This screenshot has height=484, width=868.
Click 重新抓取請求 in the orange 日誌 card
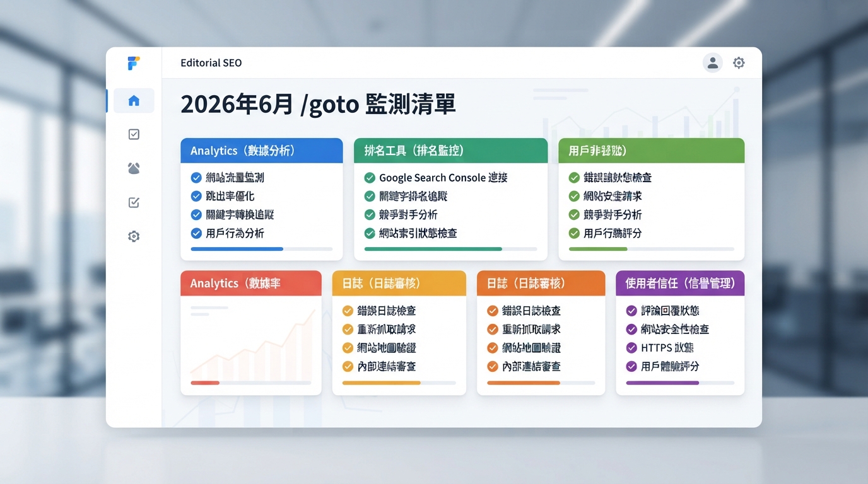[x=531, y=329]
